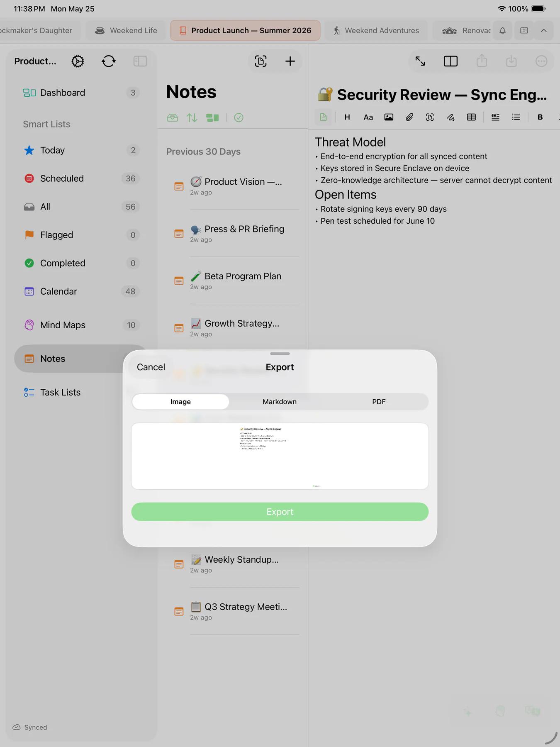The image size is (560, 747).
Task: Attach a file with paperclip icon
Action: [x=409, y=117]
